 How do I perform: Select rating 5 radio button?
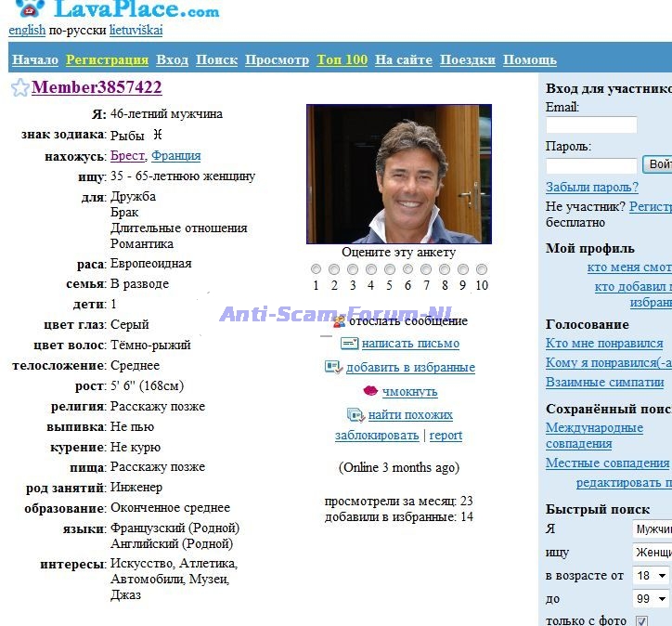(x=390, y=269)
